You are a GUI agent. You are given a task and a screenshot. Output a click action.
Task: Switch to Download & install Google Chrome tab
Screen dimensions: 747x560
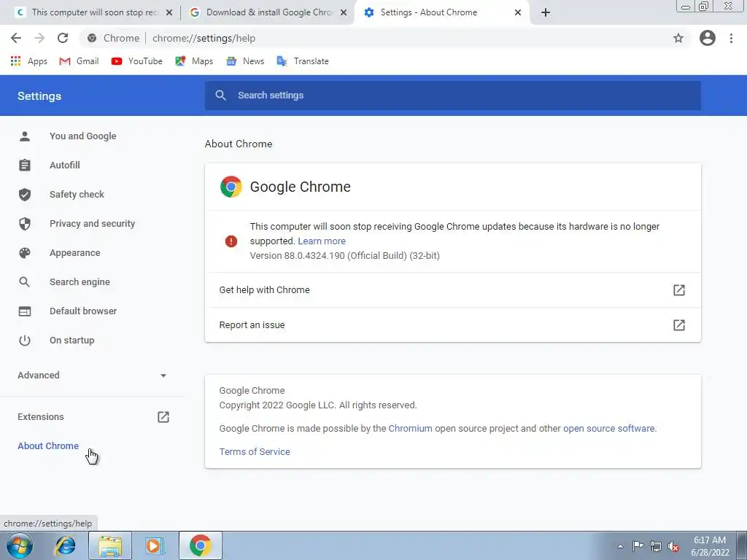pyautogui.click(x=267, y=12)
